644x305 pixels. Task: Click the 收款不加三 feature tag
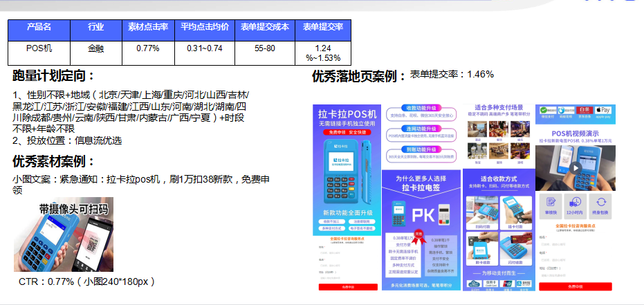pos(332,221)
